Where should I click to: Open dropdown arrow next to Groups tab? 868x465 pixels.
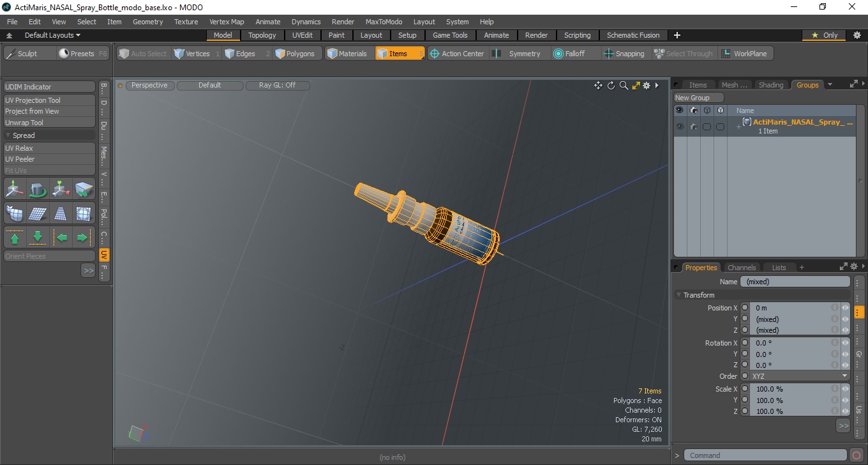830,84
